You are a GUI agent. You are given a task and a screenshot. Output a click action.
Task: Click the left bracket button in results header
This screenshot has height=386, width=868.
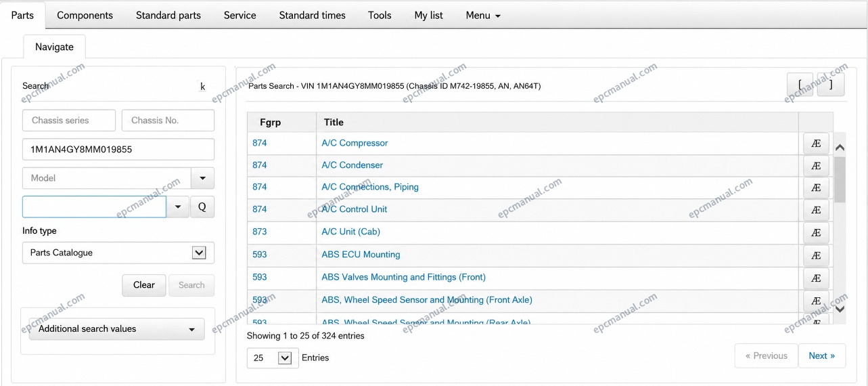coord(800,85)
